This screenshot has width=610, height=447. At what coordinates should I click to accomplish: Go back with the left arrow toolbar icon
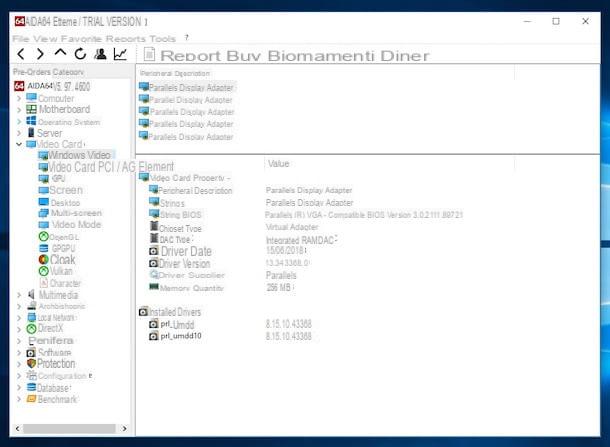click(x=21, y=54)
